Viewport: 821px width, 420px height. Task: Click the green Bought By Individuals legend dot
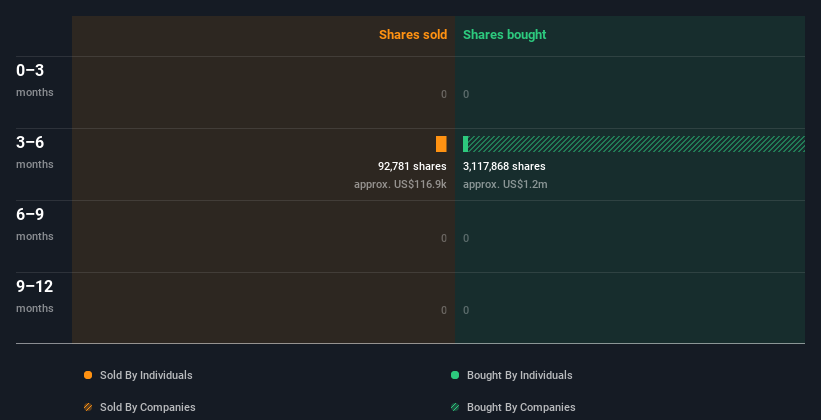tap(455, 375)
